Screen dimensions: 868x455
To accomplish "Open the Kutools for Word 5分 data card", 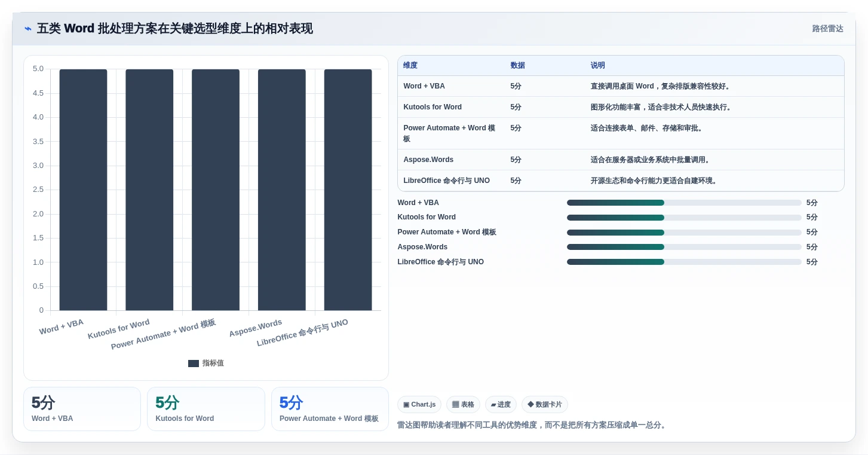I will (206, 409).
